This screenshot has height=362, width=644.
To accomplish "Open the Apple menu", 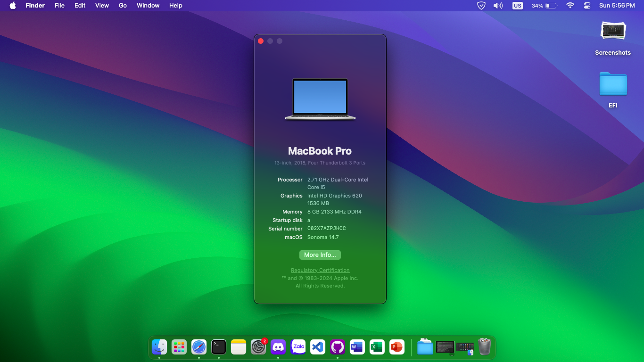I will coord(13,6).
